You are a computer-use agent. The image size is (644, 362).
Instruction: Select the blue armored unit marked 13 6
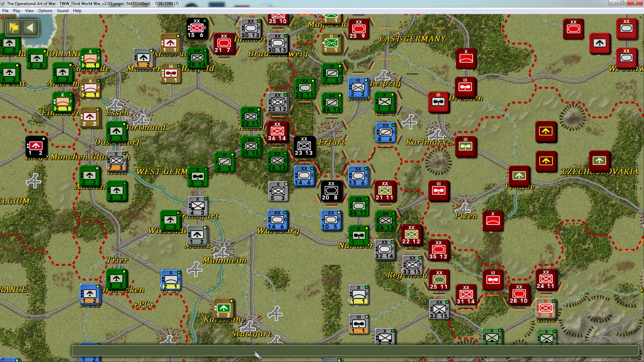358,176
